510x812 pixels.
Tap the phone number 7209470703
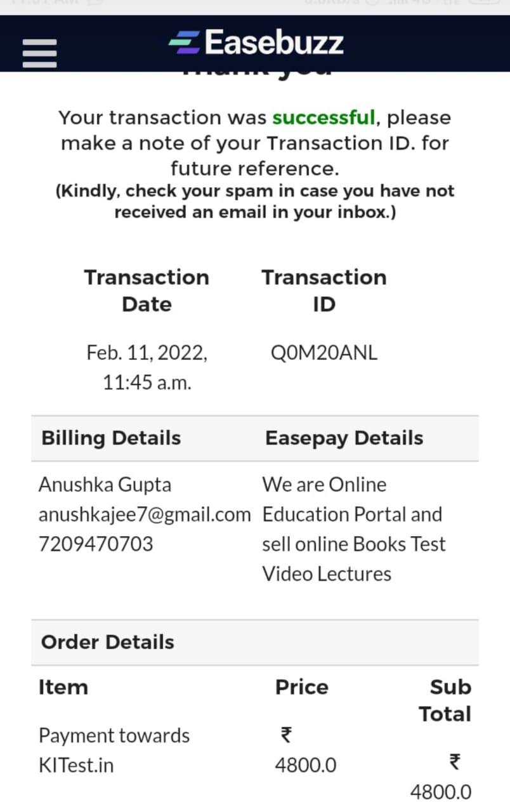[x=96, y=544]
